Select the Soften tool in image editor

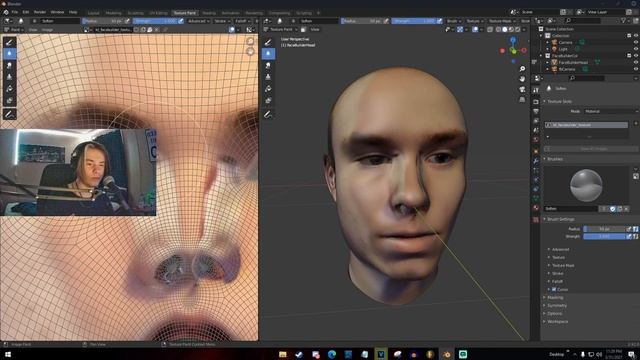point(9,53)
